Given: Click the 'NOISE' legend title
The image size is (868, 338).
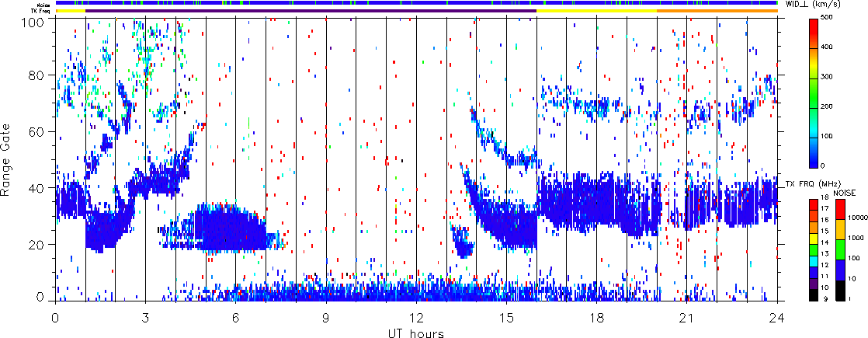Looking at the screenshot, I should pos(846,192).
